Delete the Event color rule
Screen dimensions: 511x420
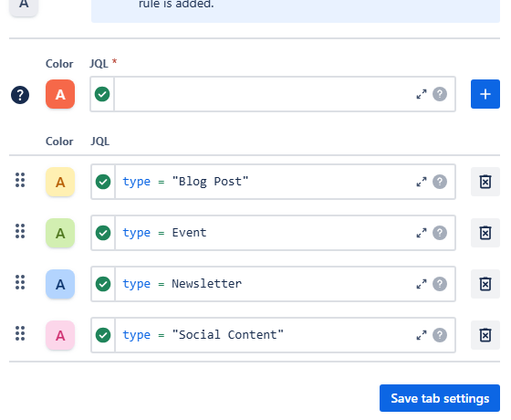pos(485,233)
